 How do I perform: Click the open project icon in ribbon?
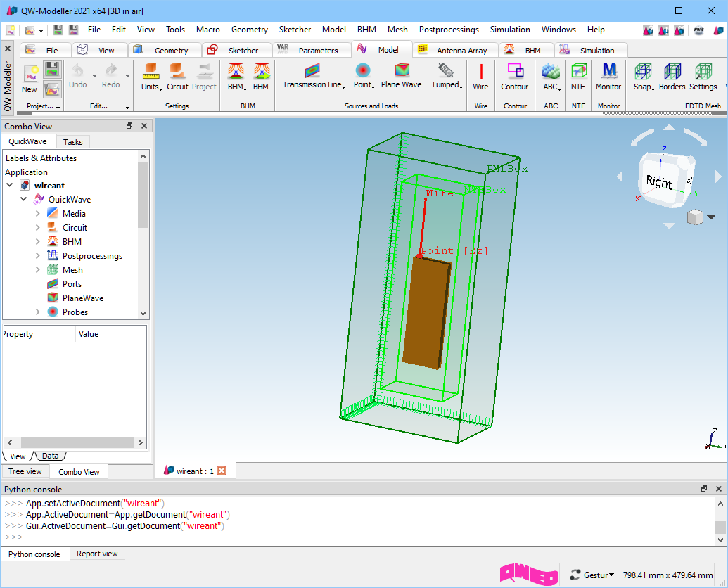click(x=52, y=89)
